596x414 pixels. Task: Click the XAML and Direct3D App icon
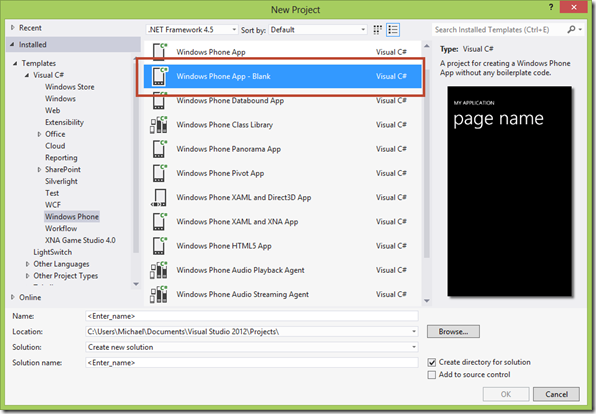pyautogui.click(x=159, y=197)
